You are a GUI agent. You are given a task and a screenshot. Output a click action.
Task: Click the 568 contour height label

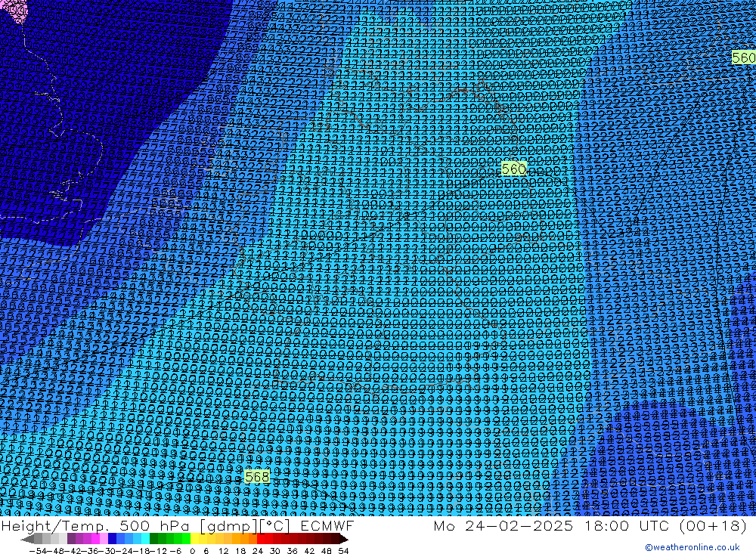click(x=257, y=477)
